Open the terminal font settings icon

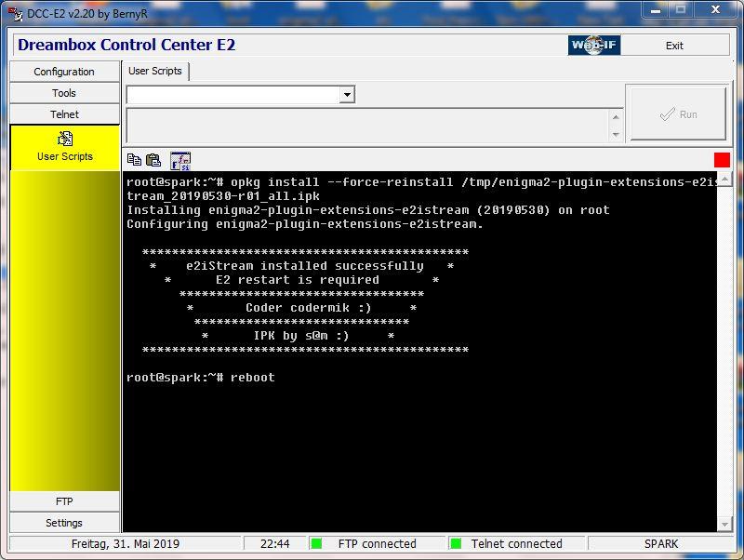pos(180,161)
